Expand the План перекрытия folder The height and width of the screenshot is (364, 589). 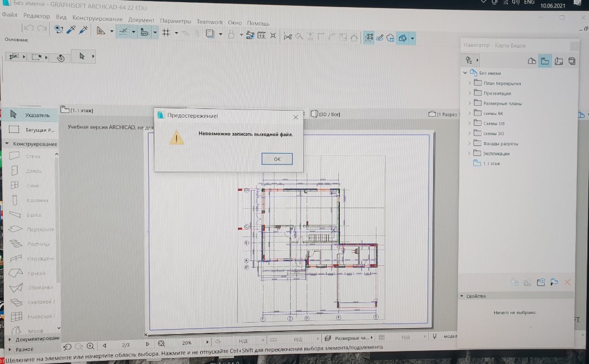tap(470, 83)
